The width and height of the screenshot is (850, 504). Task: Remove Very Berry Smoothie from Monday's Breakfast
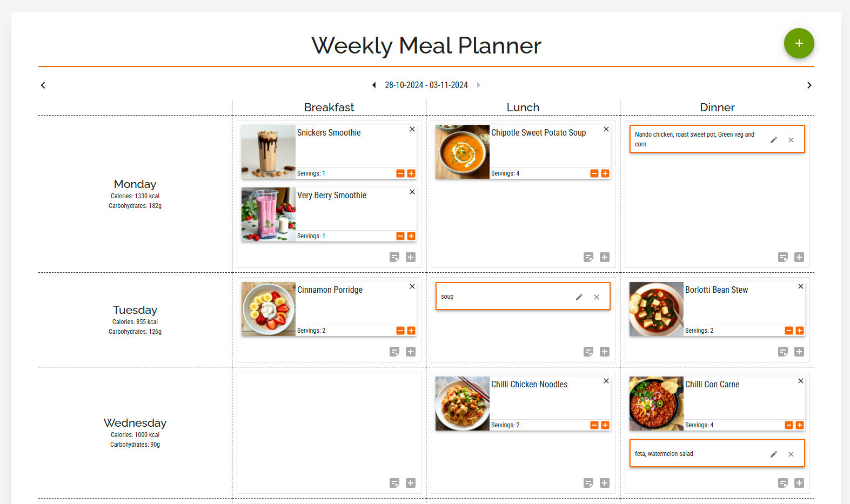[412, 192]
